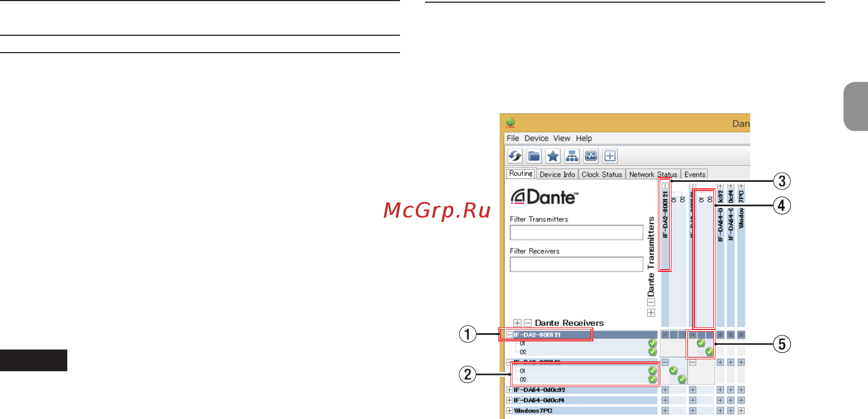Collapse the IF-DA2-800121 receiver row

pyautogui.click(x=509, y=335)
